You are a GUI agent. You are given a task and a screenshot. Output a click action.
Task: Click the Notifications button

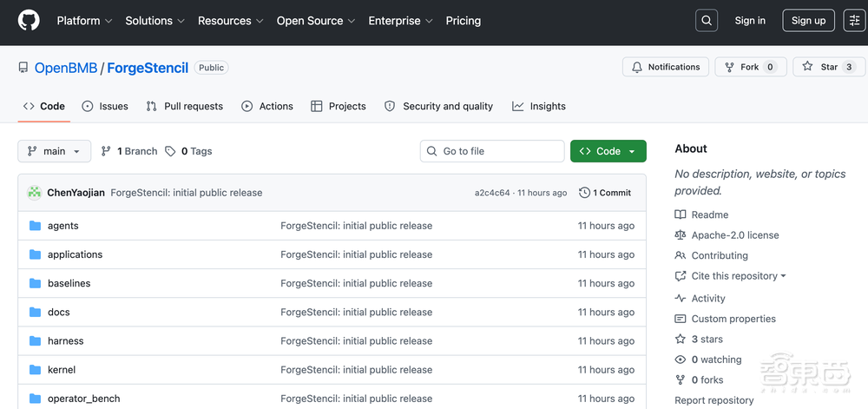pos(666,67)
